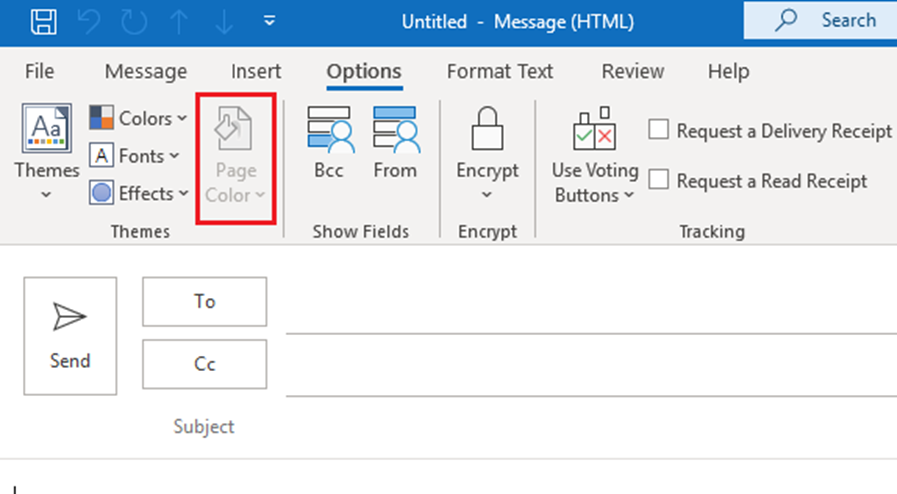Click the Next Item down arrow
This screenshot has height=494, width=897.
(x=224, y=22)
